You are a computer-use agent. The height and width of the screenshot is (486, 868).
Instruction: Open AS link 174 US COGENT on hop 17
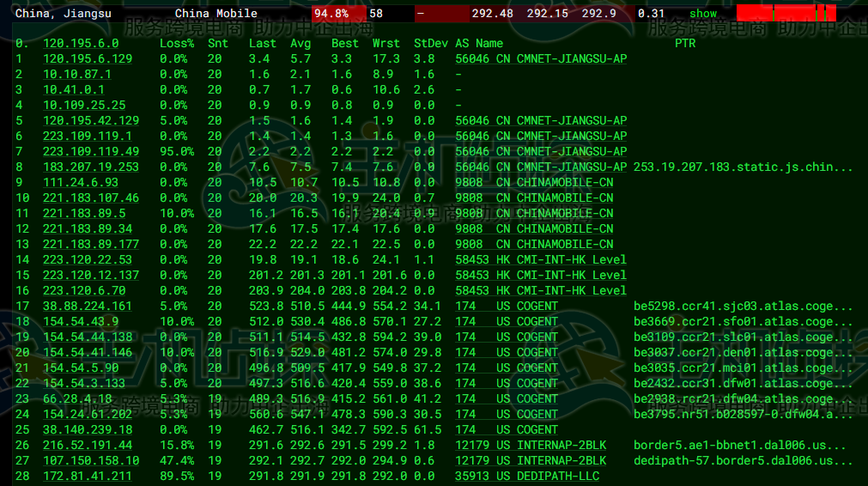(507, 306)
